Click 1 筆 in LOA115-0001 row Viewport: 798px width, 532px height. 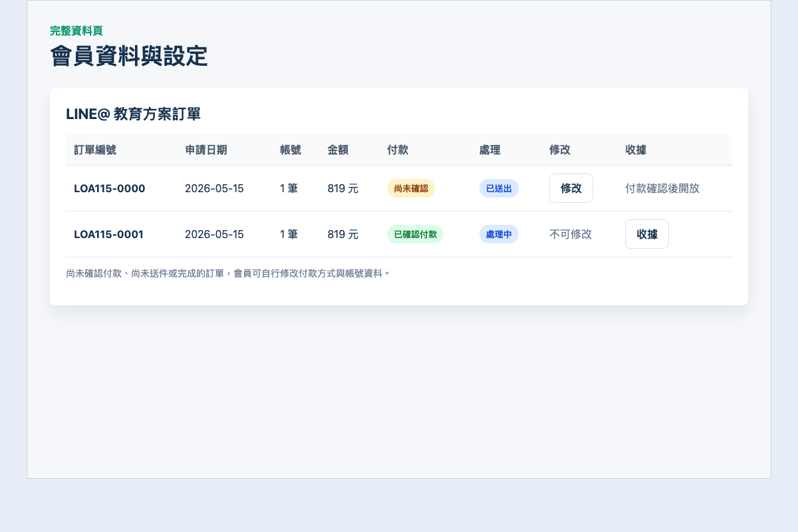pyautogui.click(x=289, y=234)
